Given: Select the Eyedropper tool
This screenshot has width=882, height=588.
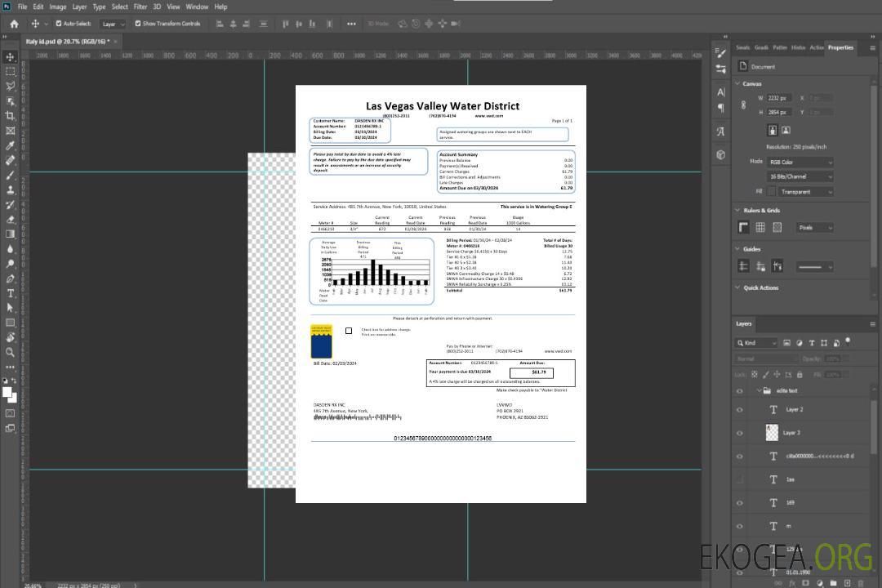Looking at the screenshot, I should coord(11,145).
